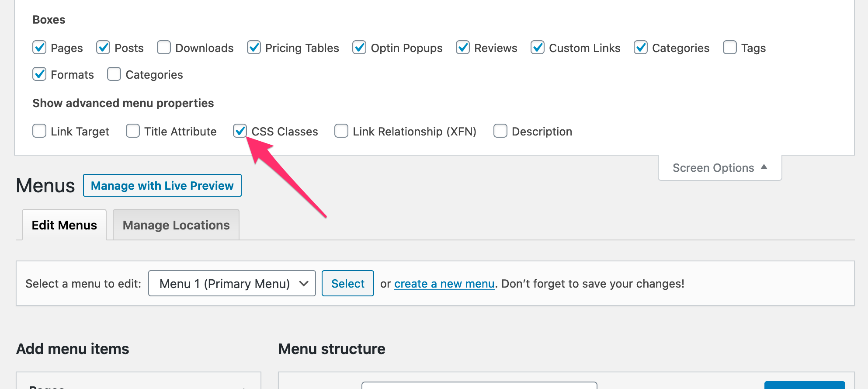Uncheck the Reviews checkbox
Viewport: 868px width, 389px height.
tap(463, 48)
